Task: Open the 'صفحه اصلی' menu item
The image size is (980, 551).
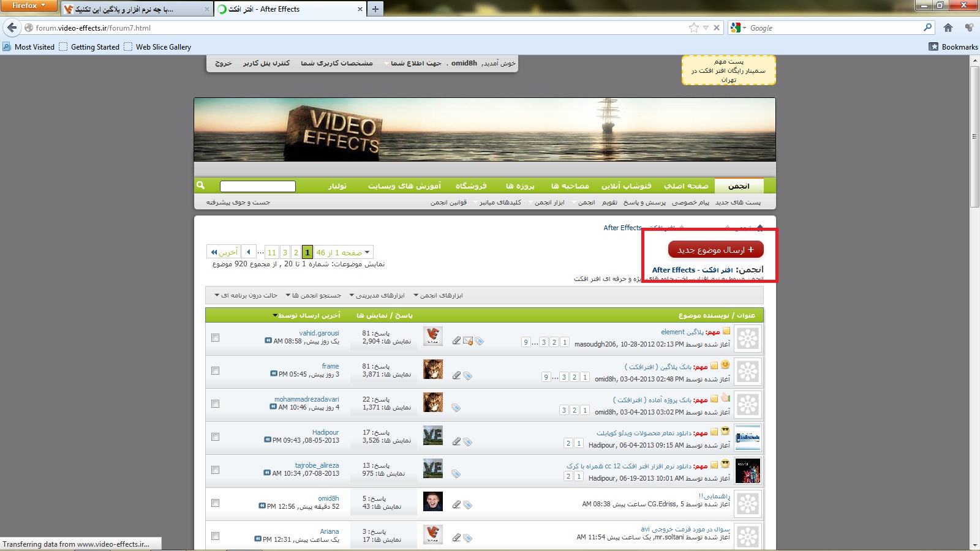Action: 686,186
